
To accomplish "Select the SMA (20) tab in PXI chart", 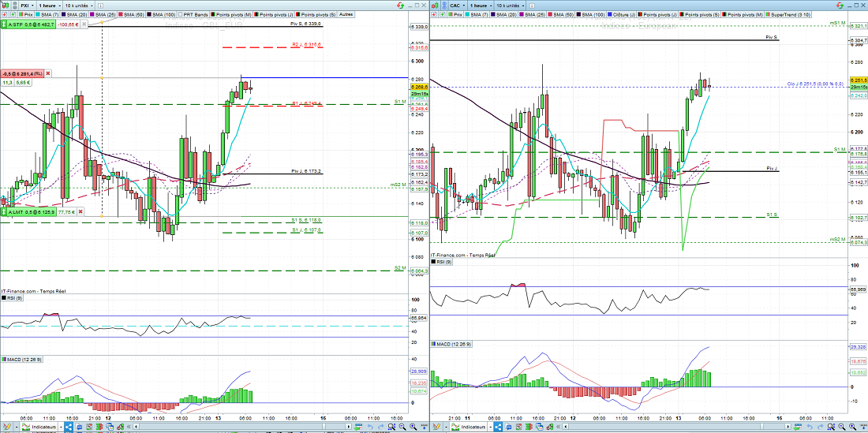I will 74,14.
